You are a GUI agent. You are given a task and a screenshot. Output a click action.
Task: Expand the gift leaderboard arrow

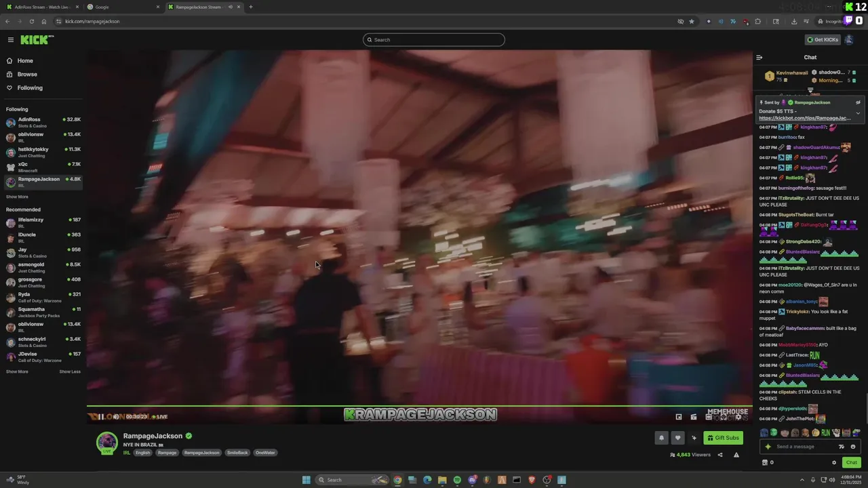point(810,90)
